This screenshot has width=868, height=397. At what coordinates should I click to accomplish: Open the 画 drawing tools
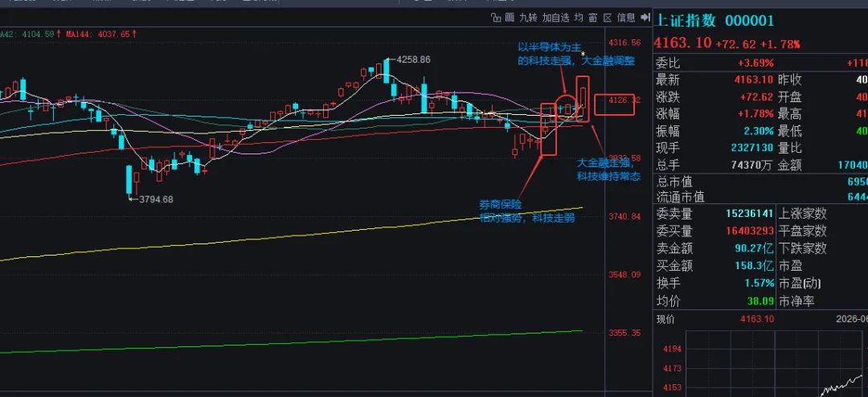[x=510, y=18]
